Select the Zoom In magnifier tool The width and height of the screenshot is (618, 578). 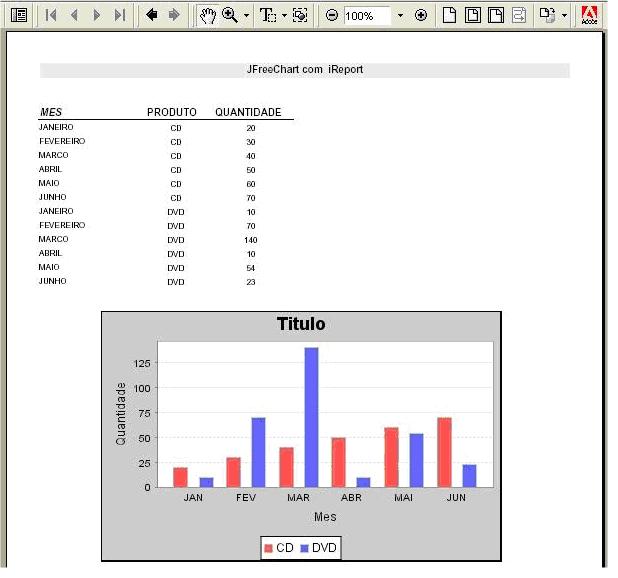click(x=229, y=15)
